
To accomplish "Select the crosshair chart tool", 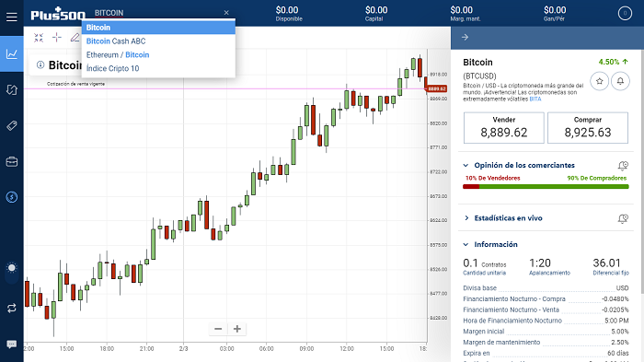I will (57, 38).
